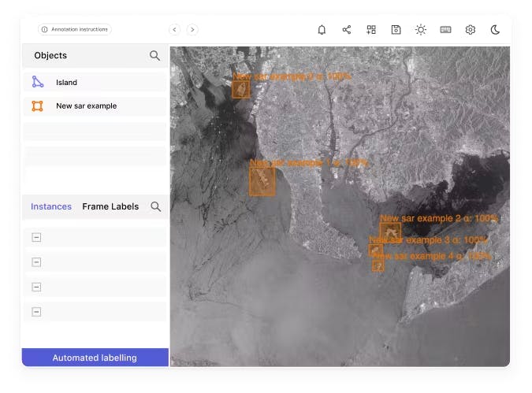Collapse the first instance row
The image size is (532, 393).
tap(36, 238)
